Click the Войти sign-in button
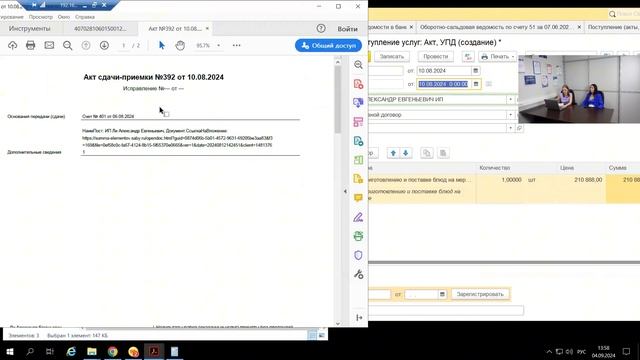This screenshot has height=360, width=640. [x=347, y=29]
